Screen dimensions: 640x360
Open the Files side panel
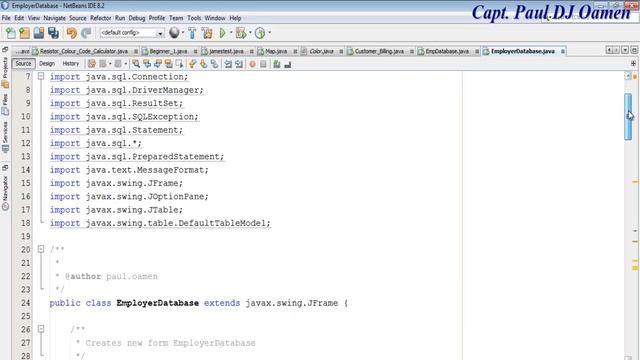tap(5, 104)
